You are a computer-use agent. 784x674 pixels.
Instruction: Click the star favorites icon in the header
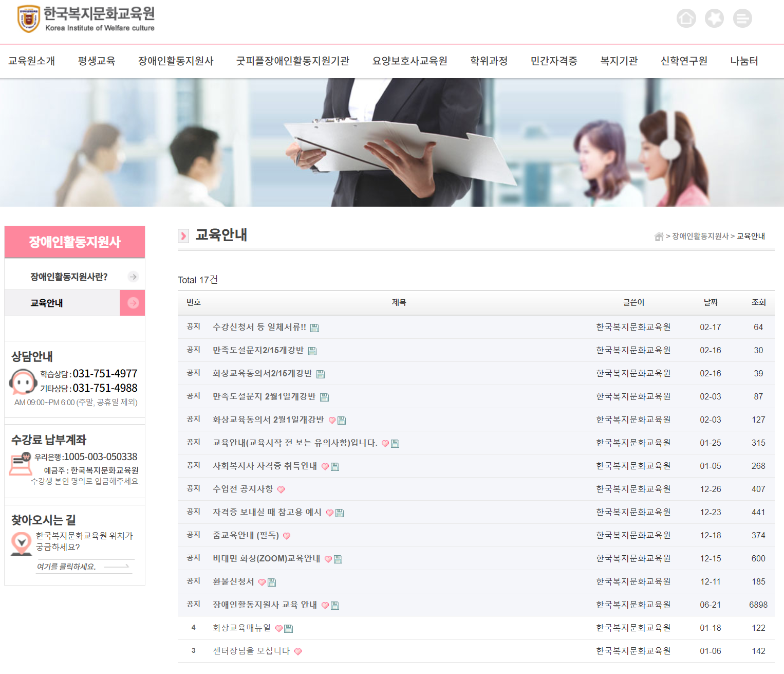(714, 19)
